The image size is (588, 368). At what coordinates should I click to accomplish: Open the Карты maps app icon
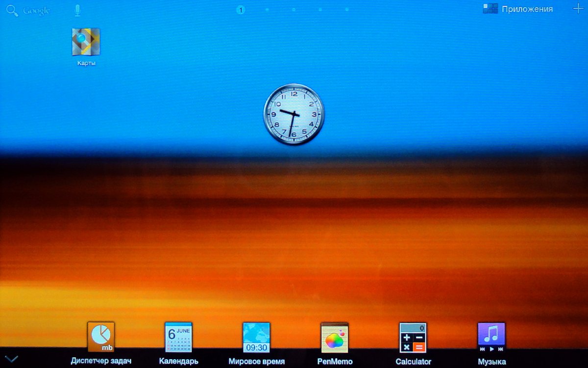86,42
